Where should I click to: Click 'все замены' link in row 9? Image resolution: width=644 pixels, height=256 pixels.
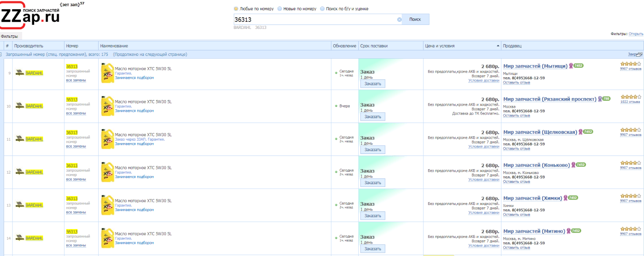[x=76, y=80]
